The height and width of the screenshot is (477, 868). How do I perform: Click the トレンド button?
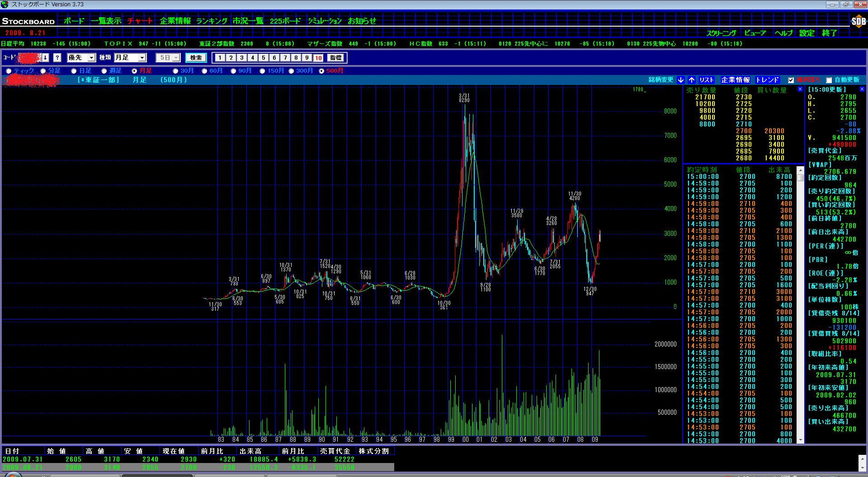767,80
